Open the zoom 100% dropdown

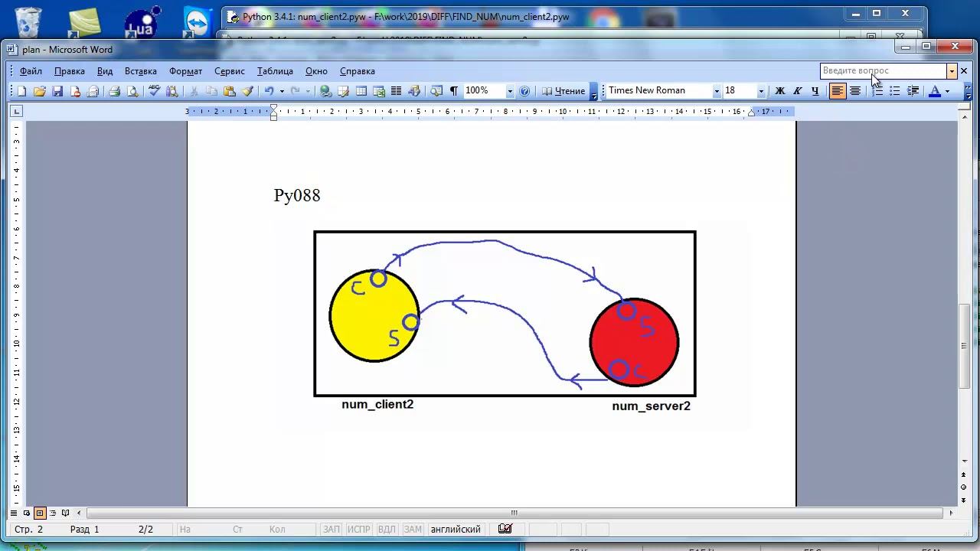click(510, 91)
